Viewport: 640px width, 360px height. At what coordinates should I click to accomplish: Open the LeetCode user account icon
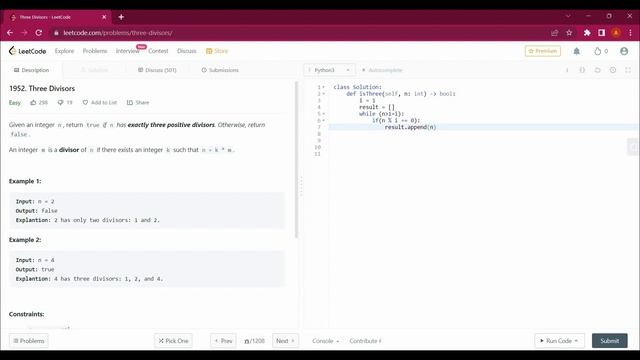(624, 51)
